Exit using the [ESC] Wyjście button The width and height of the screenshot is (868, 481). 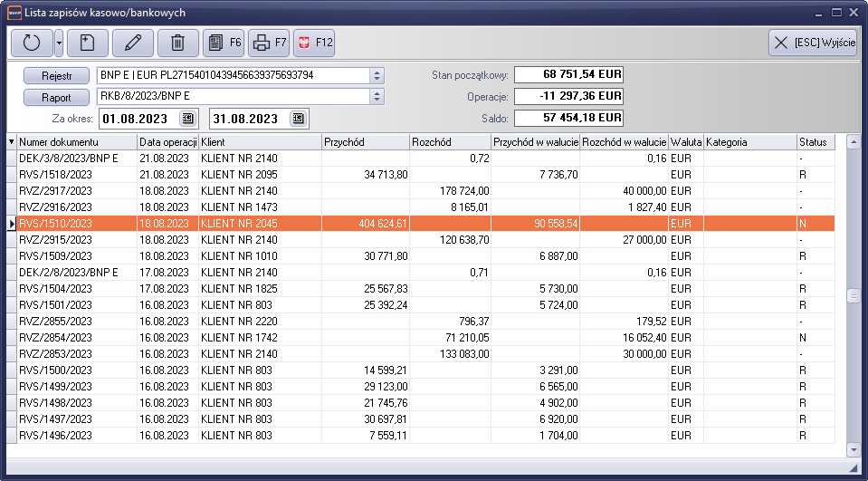(813, 43)
